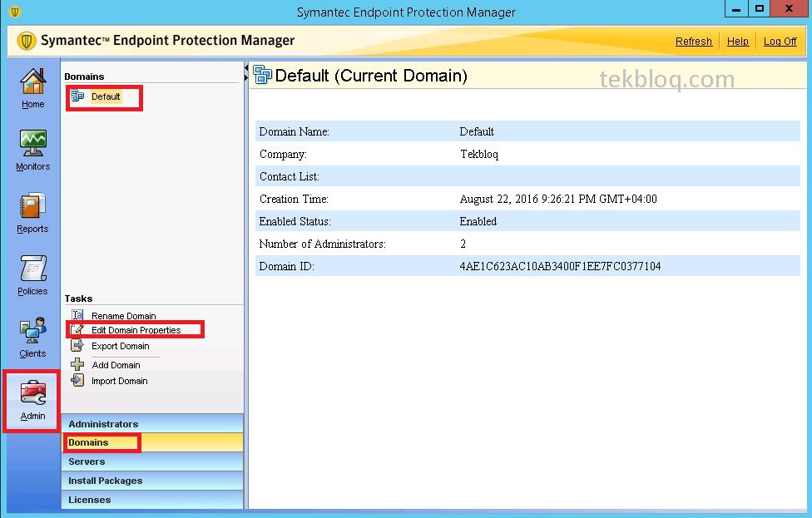Open the Admin toolbox icon
Image resolution: width=812 pixels, height=518 pixels.
[x=33, y=392]
